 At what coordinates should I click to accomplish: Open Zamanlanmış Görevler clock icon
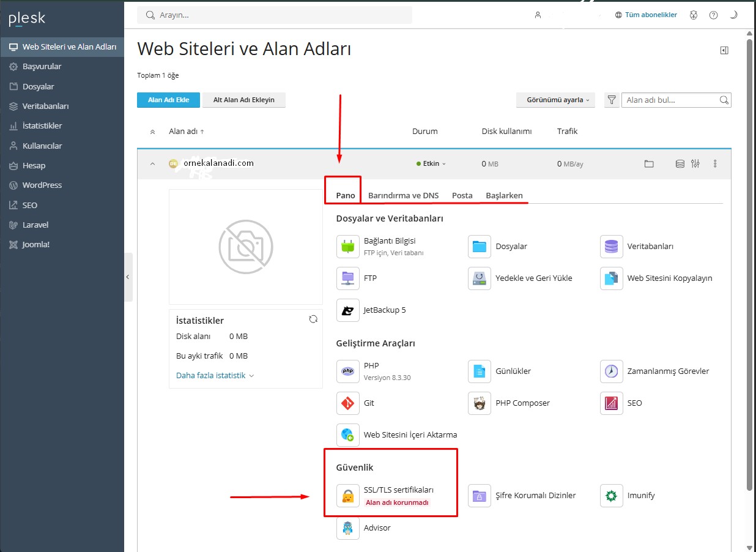pyautogui.click(x=611, y=371)
